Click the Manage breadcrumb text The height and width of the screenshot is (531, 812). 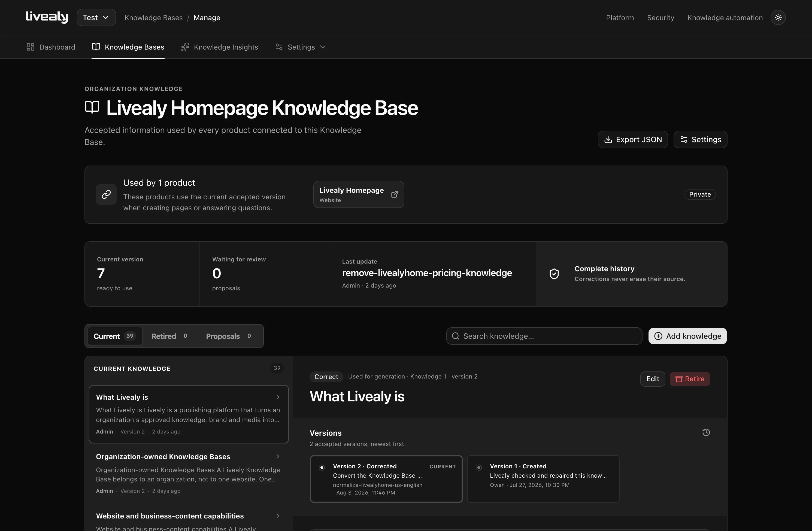[x=207, y=17]
